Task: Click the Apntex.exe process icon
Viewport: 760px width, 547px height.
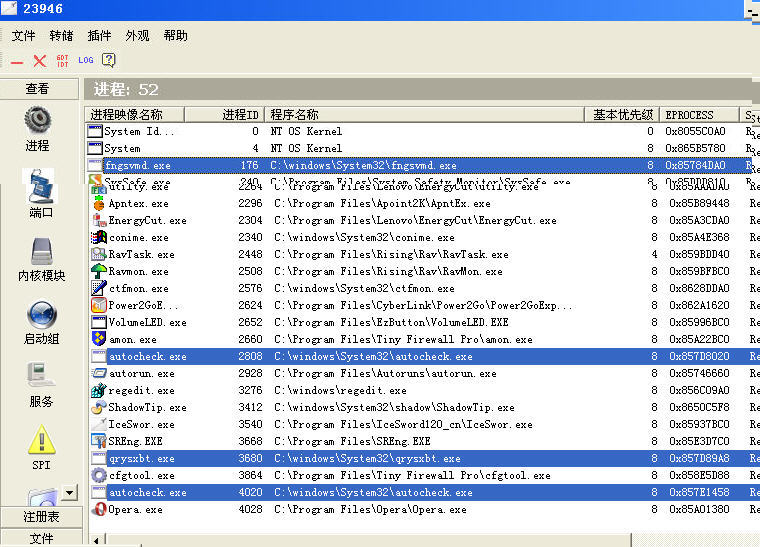Action: coord(98,203)
